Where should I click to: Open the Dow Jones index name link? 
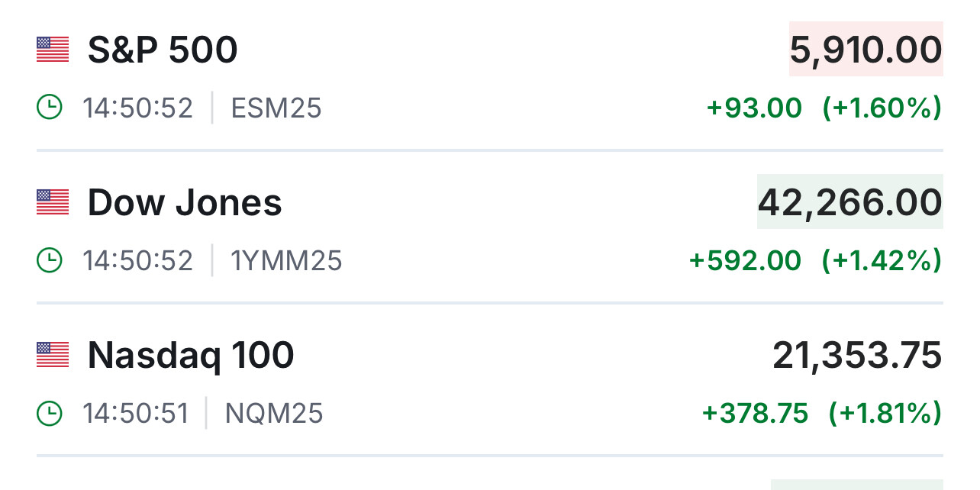[x=185, y=202]
